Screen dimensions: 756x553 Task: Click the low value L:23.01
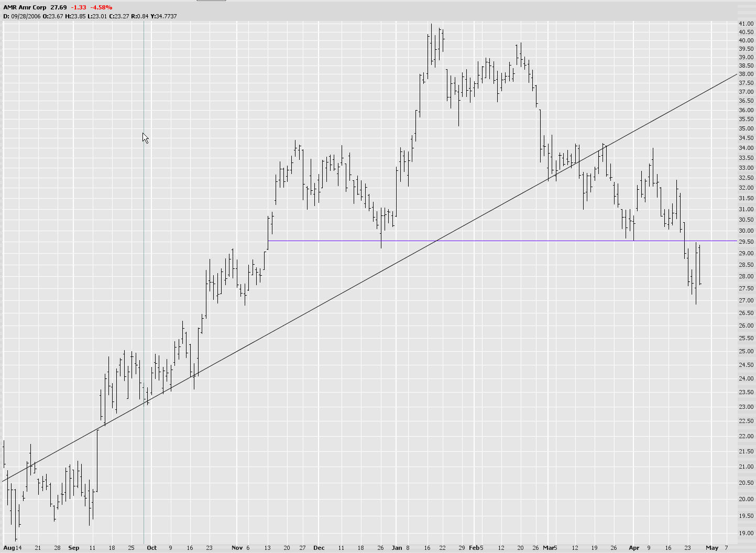pos(96,16)
